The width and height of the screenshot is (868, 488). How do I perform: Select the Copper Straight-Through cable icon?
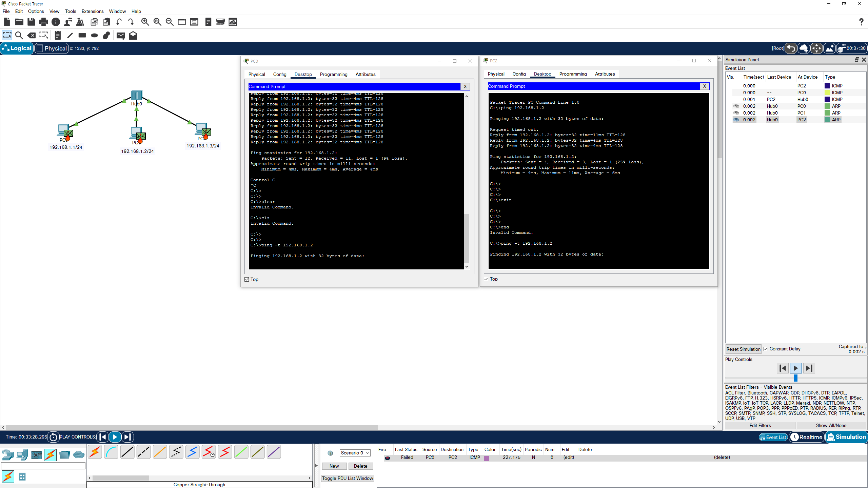coord(127,452)
